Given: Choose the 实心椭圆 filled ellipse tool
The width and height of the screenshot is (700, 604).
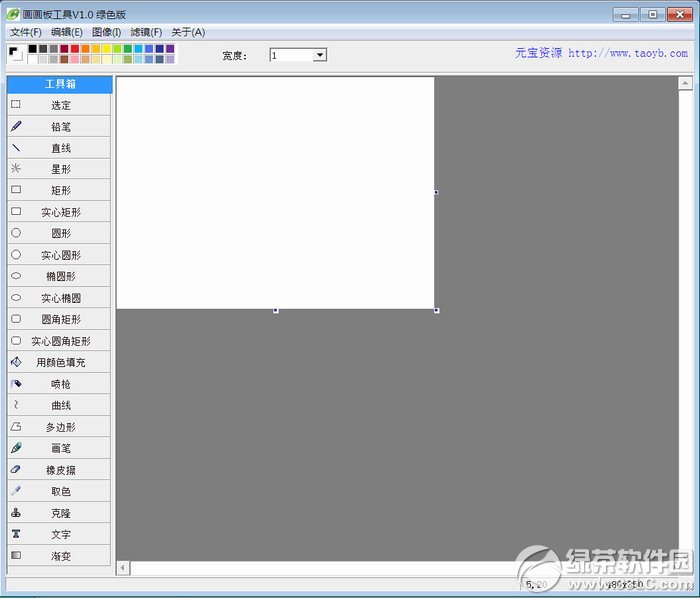Looking at the screenshot, I should [59, 298].
